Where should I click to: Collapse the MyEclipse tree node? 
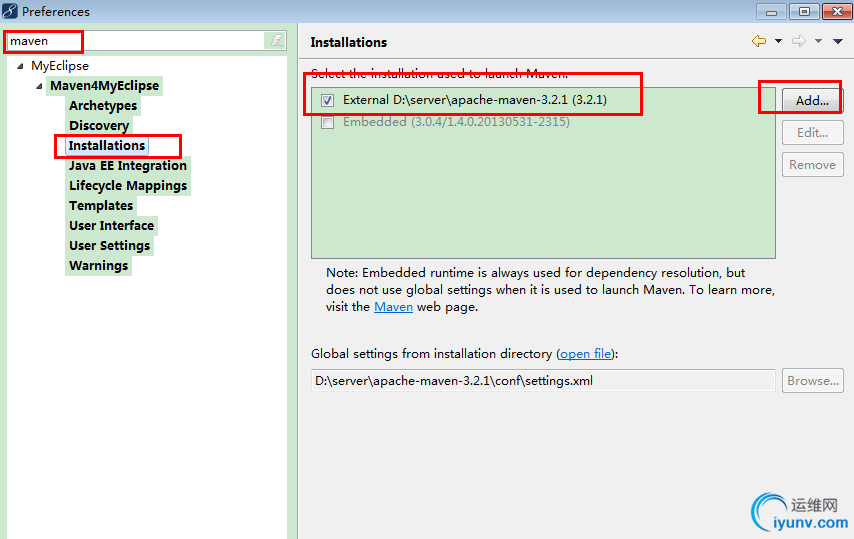coord(20,66)
